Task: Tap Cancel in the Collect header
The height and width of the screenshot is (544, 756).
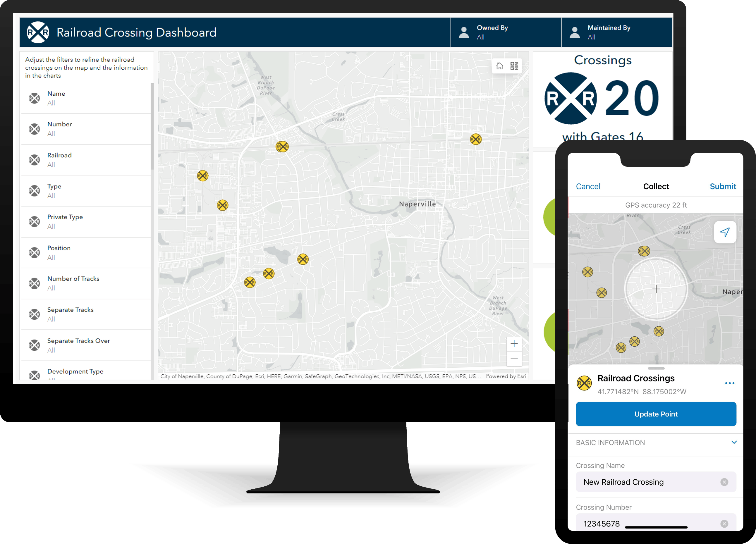Action: click(x=588, y=187)
